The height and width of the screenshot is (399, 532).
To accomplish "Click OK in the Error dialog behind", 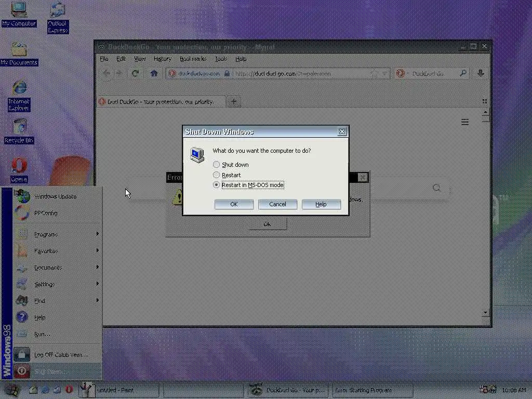I will tap(268, 224).
